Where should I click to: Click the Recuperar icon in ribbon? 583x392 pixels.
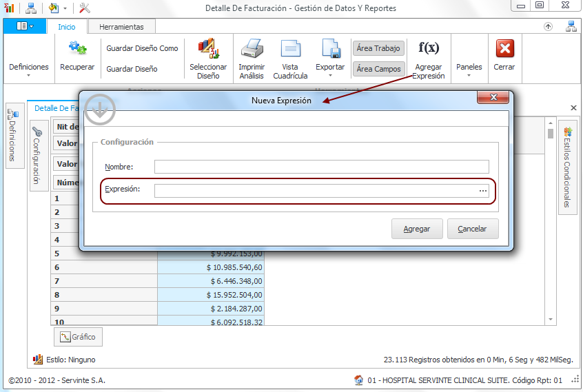[77, 49]
